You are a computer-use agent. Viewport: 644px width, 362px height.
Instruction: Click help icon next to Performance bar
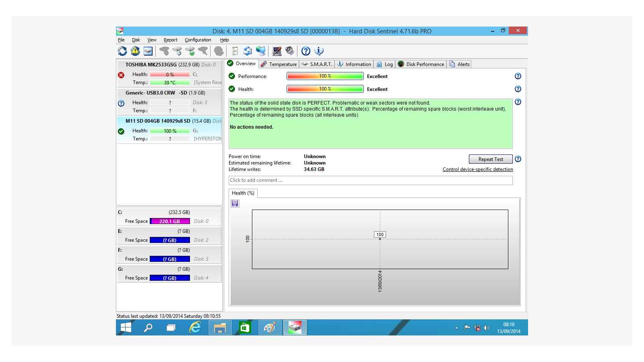tap(518, 76)
